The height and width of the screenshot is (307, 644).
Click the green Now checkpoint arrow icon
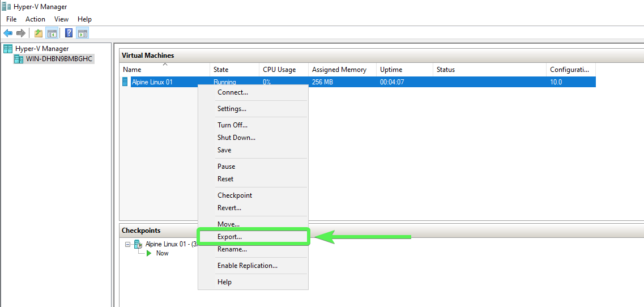(x=149, y=253)
